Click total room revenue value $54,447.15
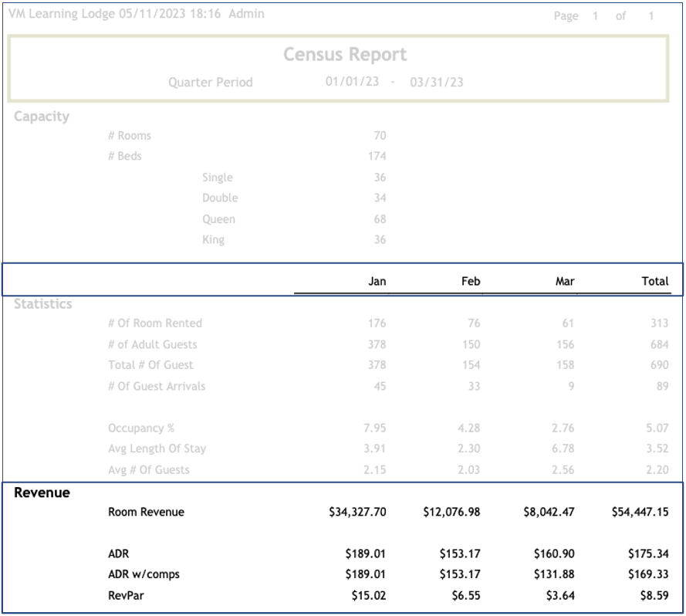This screenshot has height=616, width=686. point(640,512)
